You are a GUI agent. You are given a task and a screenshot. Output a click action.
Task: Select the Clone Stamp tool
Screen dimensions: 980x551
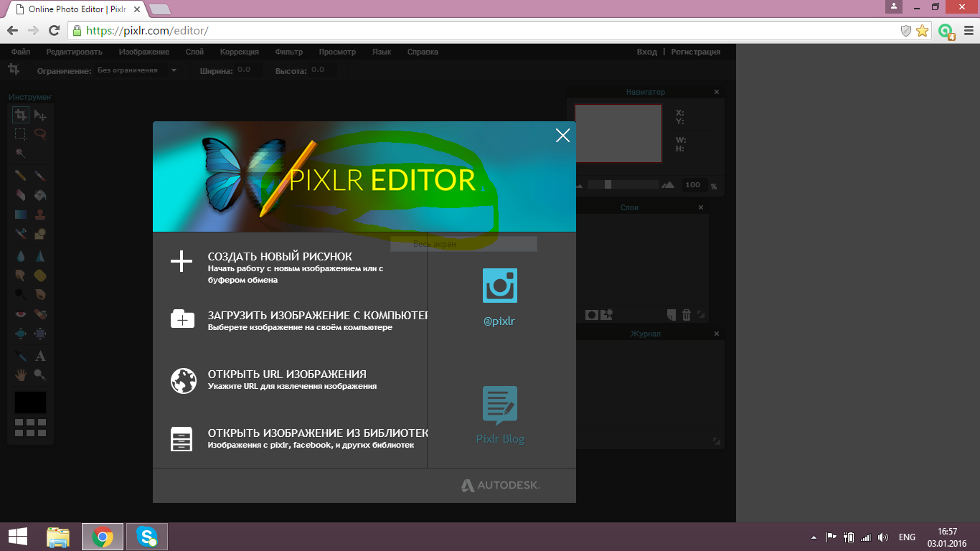coord(40,214)
